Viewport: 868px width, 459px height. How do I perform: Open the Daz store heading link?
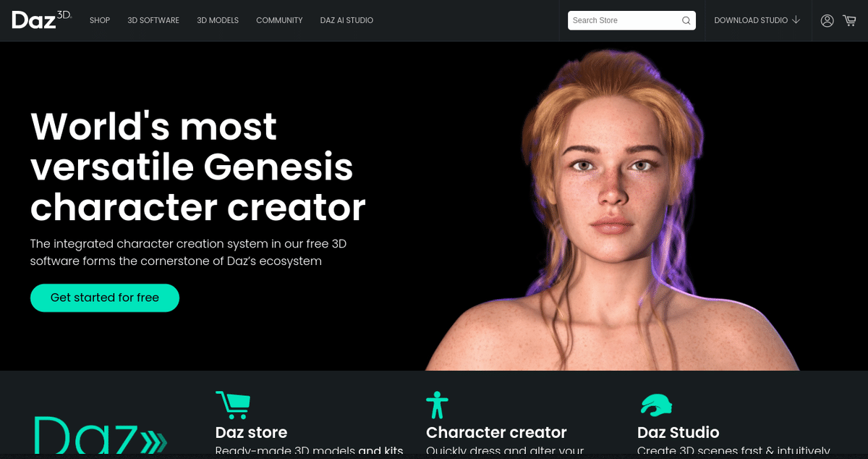251,432
